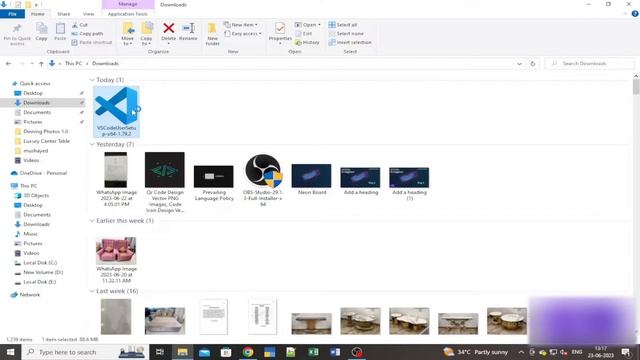Expand New item dropdown
640x360 pixels.
241,25
